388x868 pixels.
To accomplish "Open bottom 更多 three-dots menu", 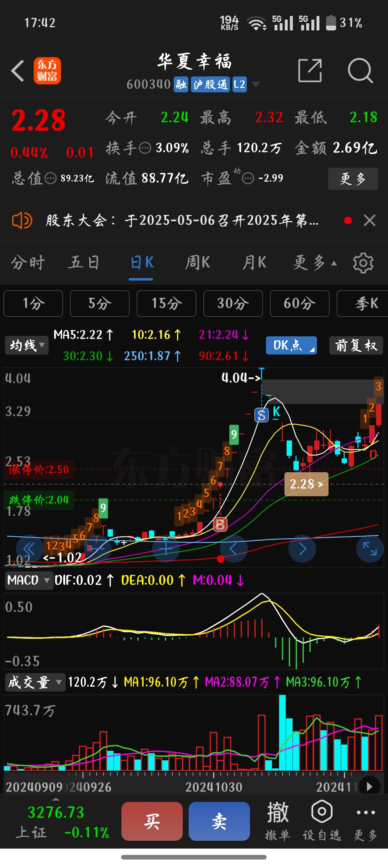I will (x=365, y=821).
